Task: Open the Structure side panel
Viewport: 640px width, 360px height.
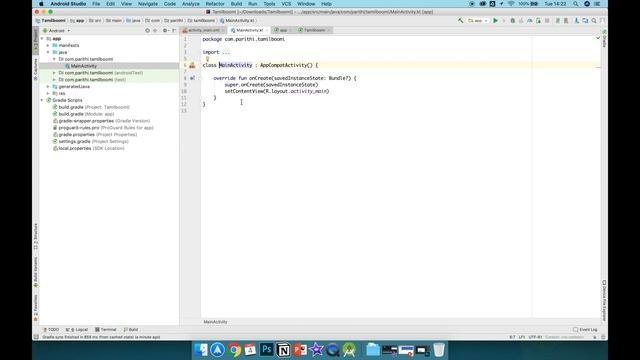Action: pos(36,237)
